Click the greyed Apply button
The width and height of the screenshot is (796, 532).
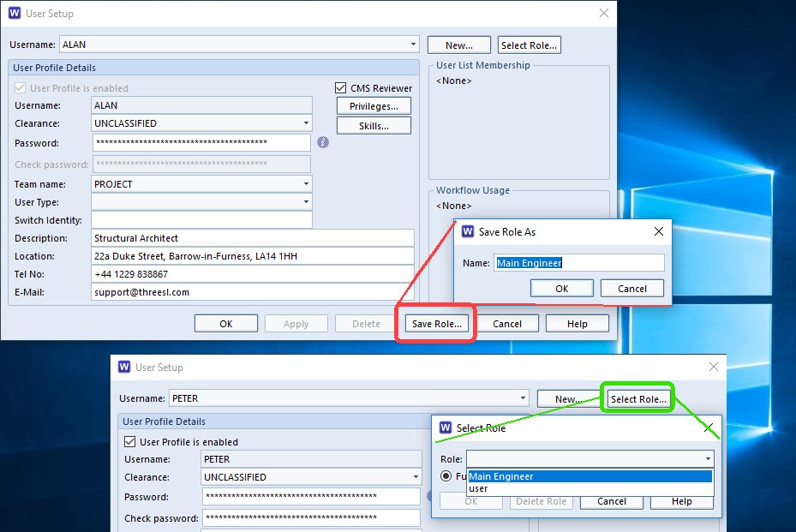click(296, 324)
